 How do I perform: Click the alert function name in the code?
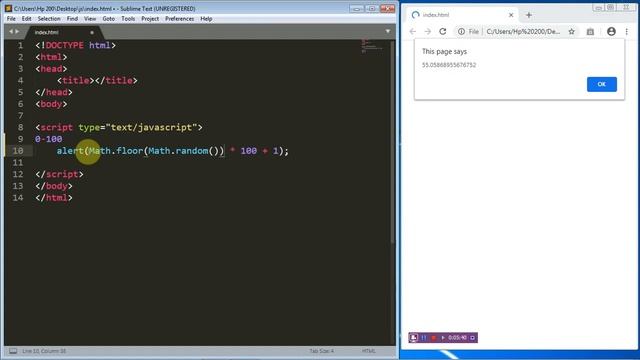[x=70, y=151]
